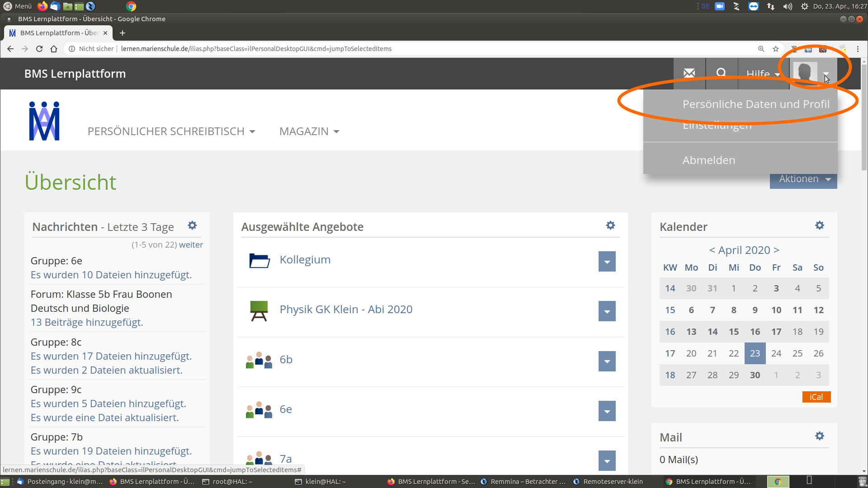Follow the 'weiter' link in Nachrichten

(x=191, y=245)
